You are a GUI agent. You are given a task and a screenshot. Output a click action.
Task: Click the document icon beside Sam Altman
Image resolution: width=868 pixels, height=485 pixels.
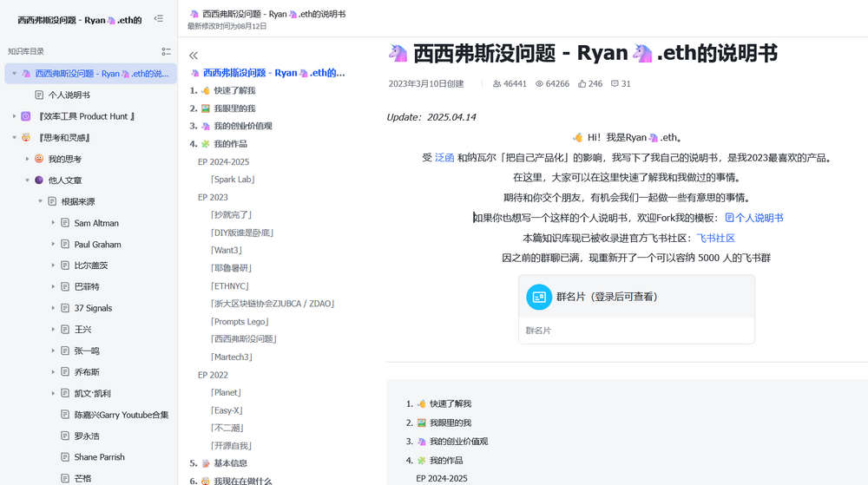pyautogui.click(x=65, y=223)
